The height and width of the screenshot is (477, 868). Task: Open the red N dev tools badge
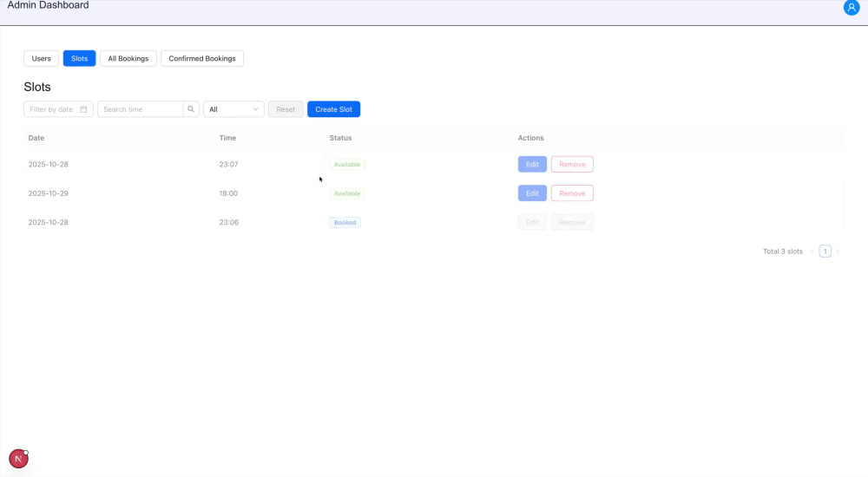coord(18,458)
